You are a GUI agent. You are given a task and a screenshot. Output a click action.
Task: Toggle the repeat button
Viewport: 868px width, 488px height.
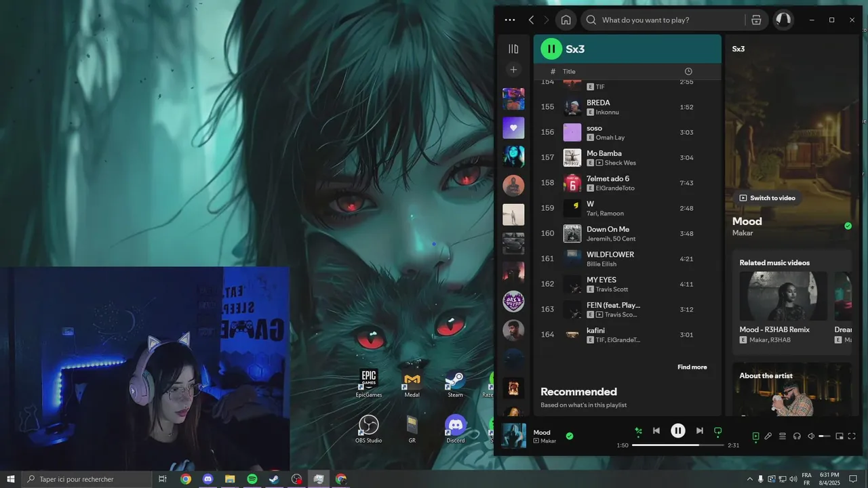tap(718, 430)
